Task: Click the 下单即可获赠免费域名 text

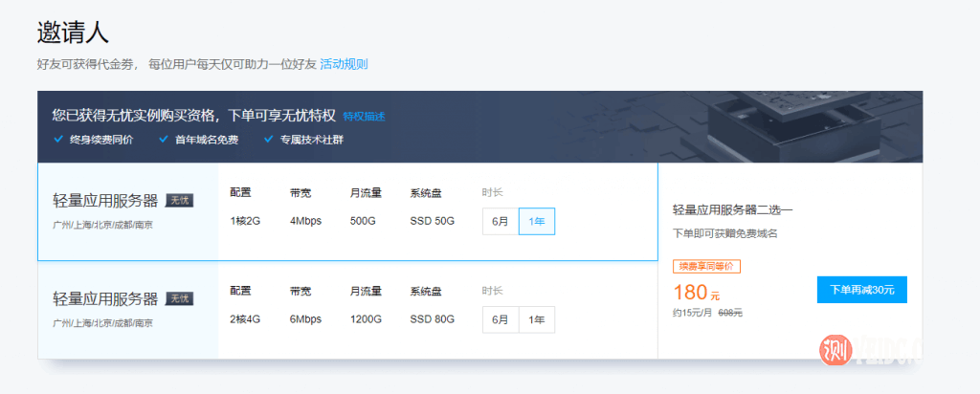Action: (x=725, y=233)
